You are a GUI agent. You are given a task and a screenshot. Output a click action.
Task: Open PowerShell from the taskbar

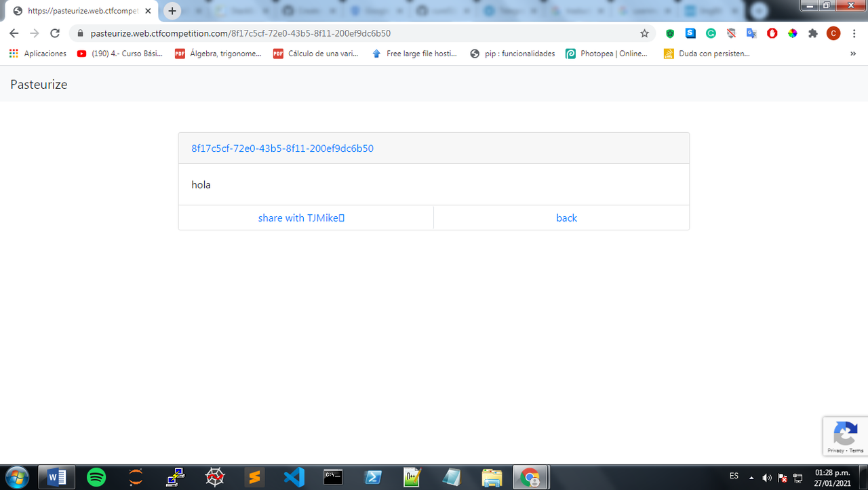(373, 477)
